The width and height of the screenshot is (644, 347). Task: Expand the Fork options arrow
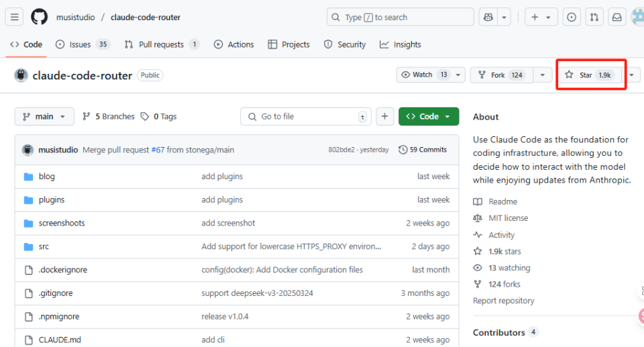[x=543, y=75]
